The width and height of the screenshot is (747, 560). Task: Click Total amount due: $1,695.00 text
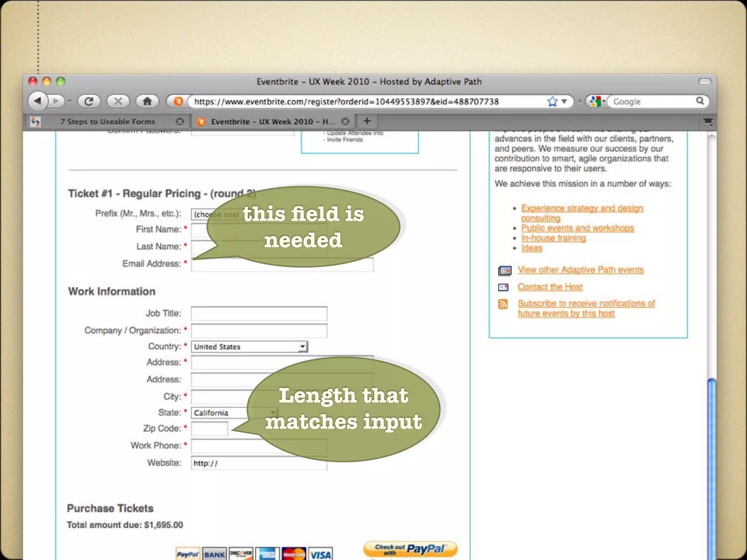point(125,525)
